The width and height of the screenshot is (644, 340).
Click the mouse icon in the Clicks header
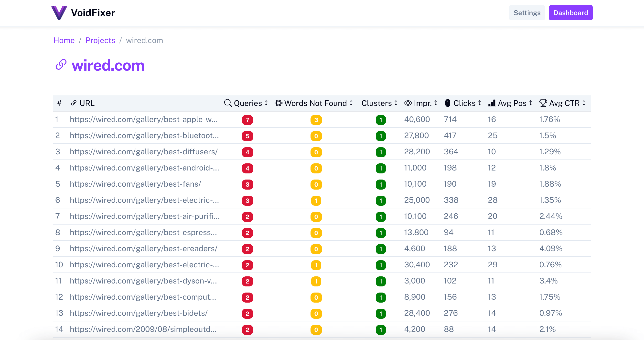[x=448, y=103]
